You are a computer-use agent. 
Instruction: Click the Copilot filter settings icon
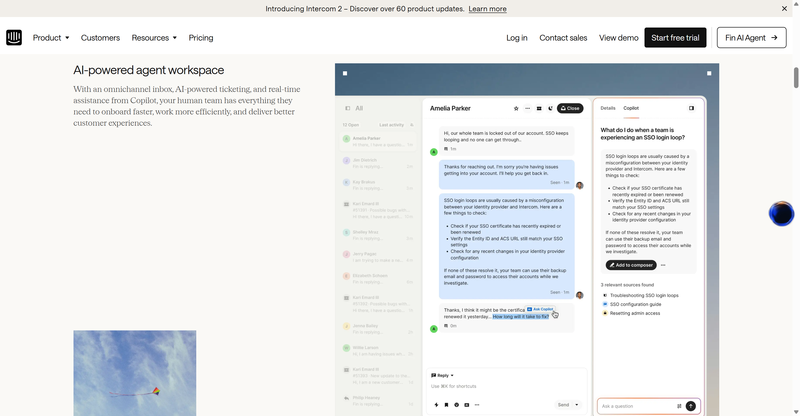tap(679, 406)
